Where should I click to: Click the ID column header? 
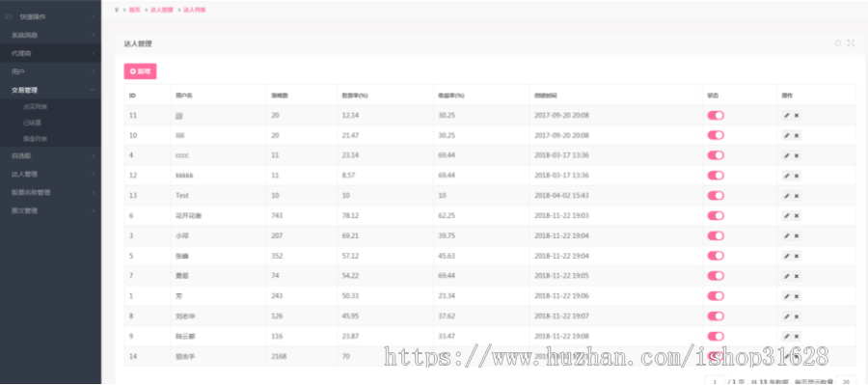132,96
